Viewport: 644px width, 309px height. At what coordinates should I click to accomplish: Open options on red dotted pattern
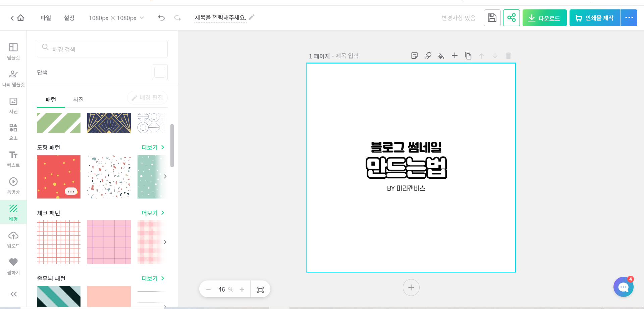point(71,191)
